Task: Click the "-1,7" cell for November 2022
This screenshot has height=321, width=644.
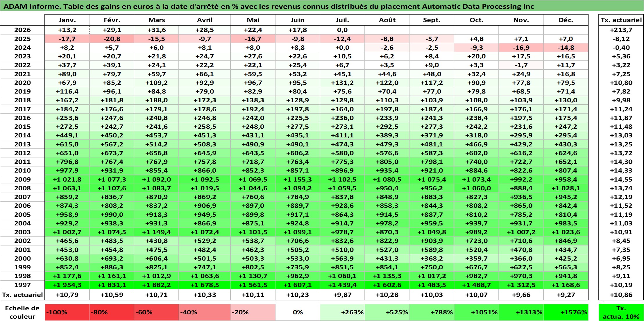Action: (x=521, y=65)
